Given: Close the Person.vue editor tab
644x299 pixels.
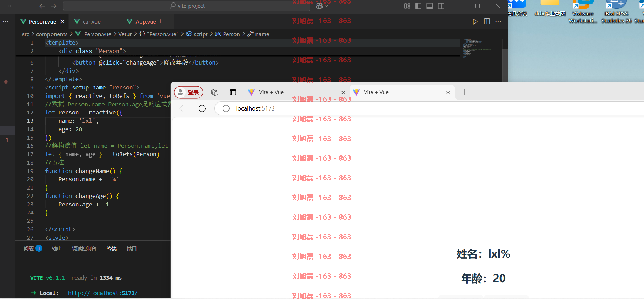Looking at the screenshot, I should click(x=62, y=21).
